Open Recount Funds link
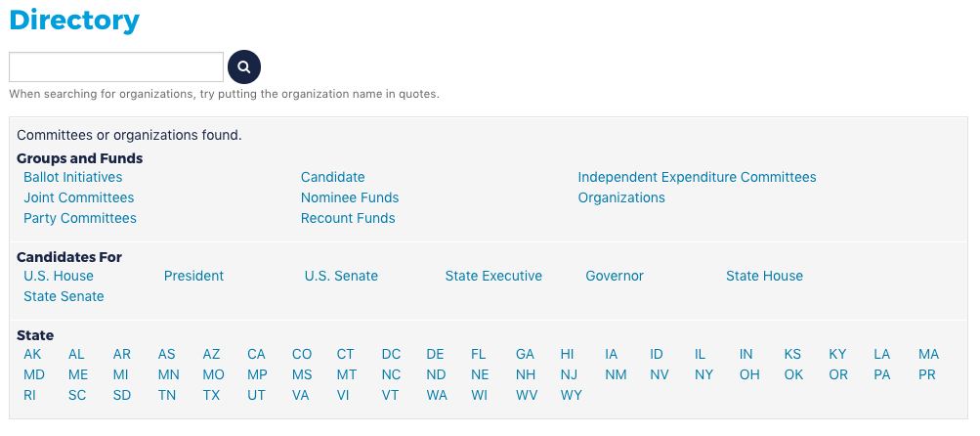Image resolution: width=980 pixels, height=436 pixels. point(348,218)
